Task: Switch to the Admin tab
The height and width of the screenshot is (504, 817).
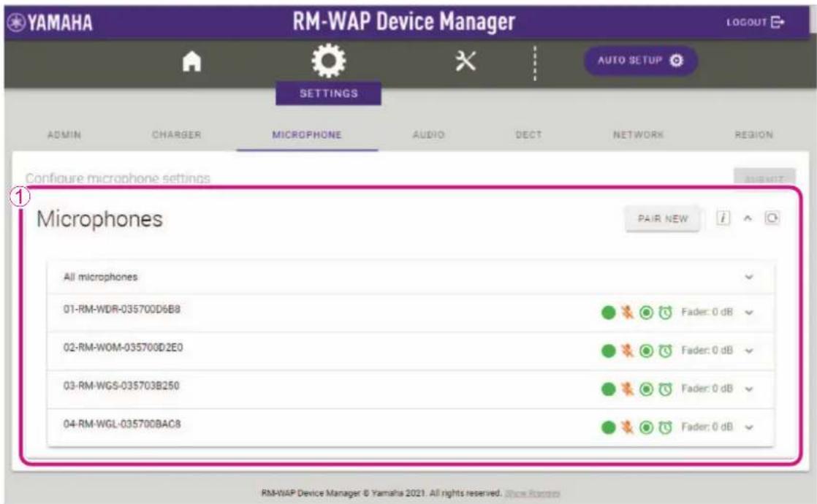Action: point(64,135)
